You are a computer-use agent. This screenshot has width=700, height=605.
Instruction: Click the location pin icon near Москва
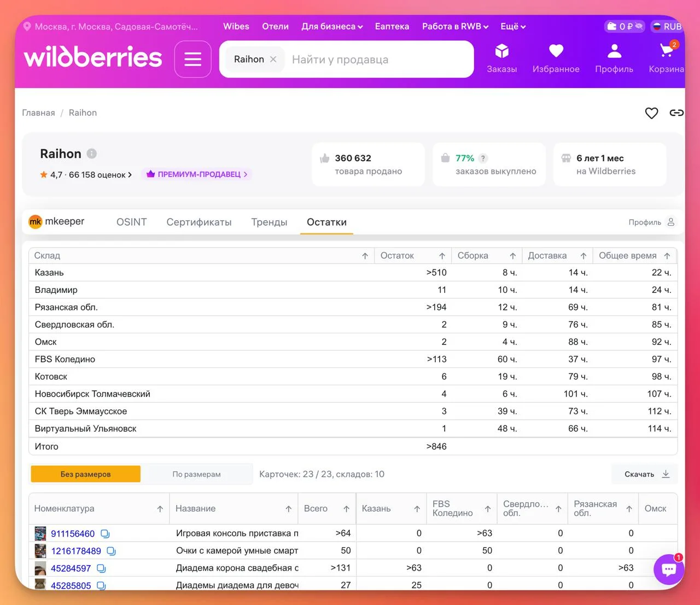(27, 26)
